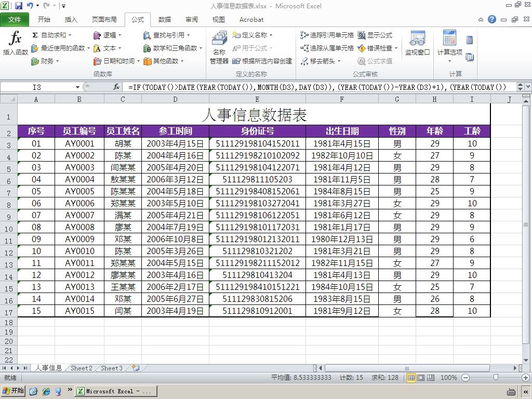Open the Logical functions (逻辑) menu
This screenshot has width=532, height=399.
[x=107, y=35]
